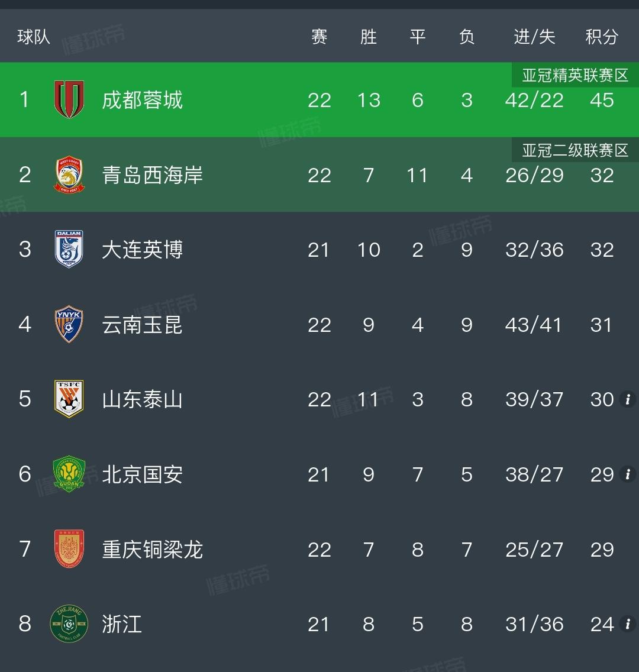
Task: Click the 亚冠二级联赛区 zone label
Action: [x=575, y=150]
